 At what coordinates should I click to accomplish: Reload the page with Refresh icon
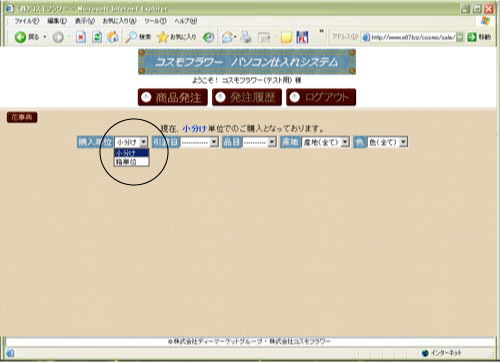pos(97,37)
